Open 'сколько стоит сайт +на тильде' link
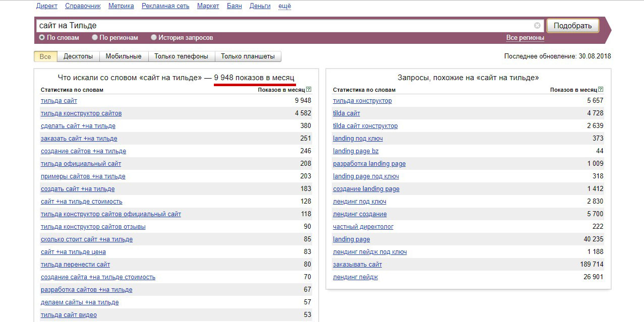Screen dimensions: 644x322 pyautogui.click(x=87, y=239)
